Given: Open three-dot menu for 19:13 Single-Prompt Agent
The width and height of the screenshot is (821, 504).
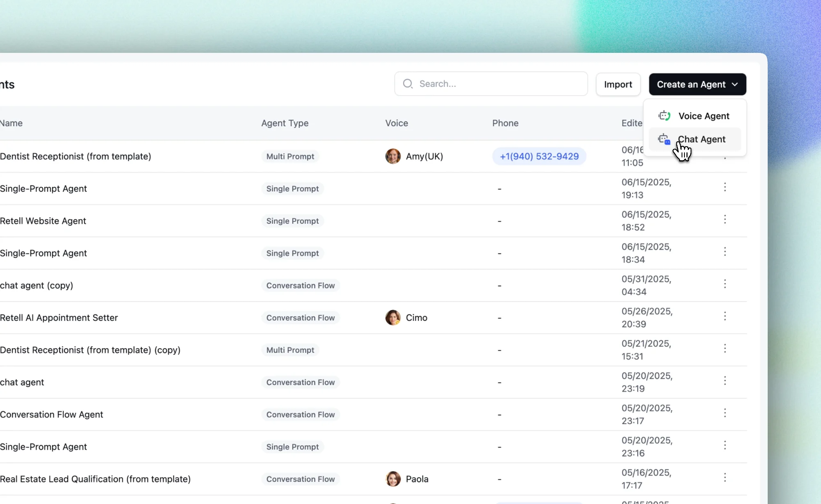Looking at the screenshot, I should pos(725,187).
